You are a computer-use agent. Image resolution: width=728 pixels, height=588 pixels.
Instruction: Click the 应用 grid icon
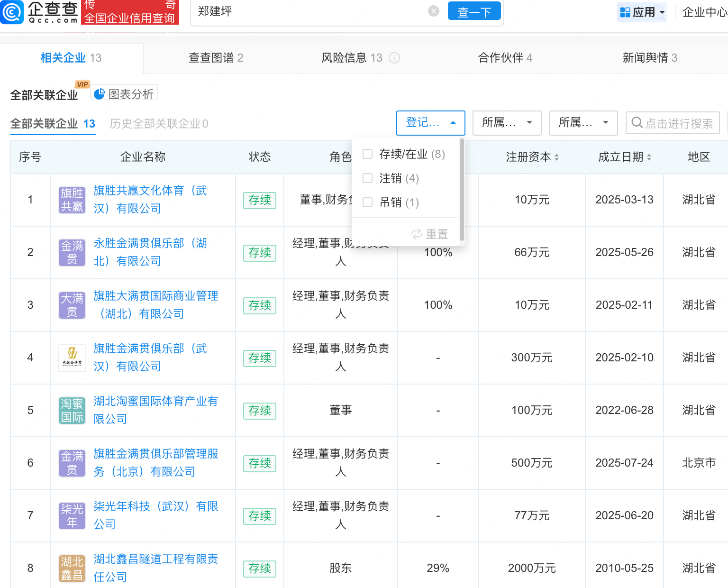tap(625, 12)
